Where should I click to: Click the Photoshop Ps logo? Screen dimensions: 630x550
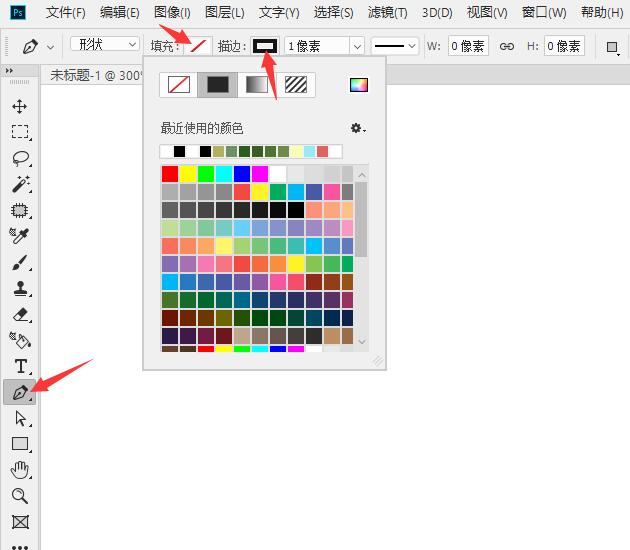click(18, 12)
